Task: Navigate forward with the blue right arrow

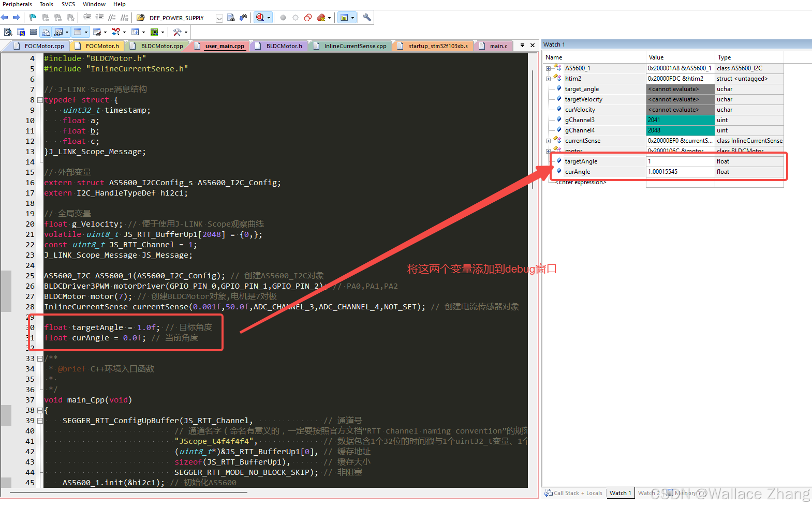Action: (17, 18)
